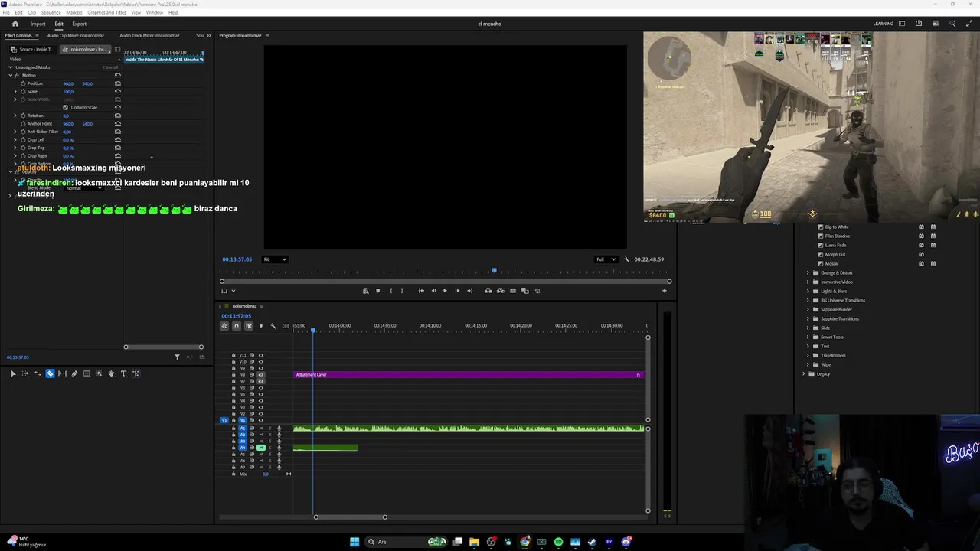Step forward one frame
980x551 pixels.
tap(457, 291)
